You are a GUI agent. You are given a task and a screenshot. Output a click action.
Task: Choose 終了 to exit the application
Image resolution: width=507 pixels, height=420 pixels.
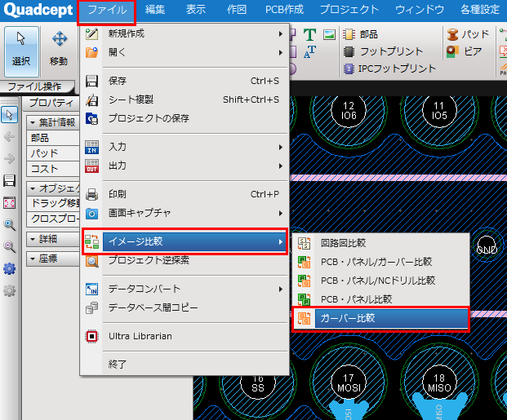coord(185,365)
